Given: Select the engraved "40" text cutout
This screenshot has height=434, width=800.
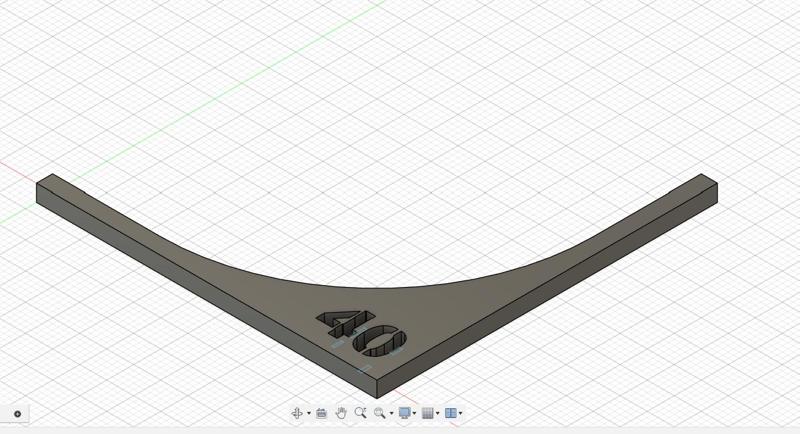Looking at the screenshot, I should pos(362,332).
